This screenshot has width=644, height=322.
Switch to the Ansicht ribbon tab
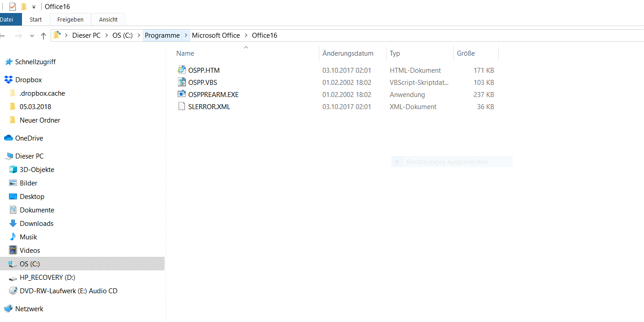109,19
